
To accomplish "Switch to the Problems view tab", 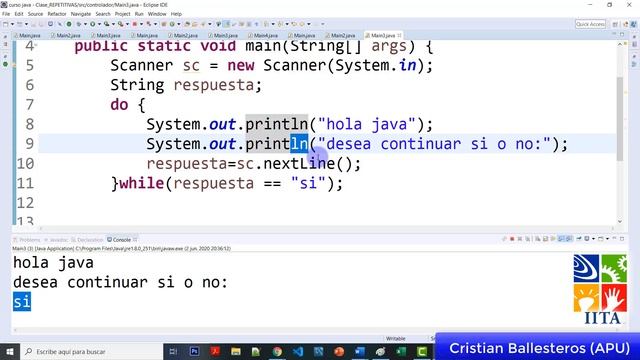I will pyautogui.click(x=27, y=240).
